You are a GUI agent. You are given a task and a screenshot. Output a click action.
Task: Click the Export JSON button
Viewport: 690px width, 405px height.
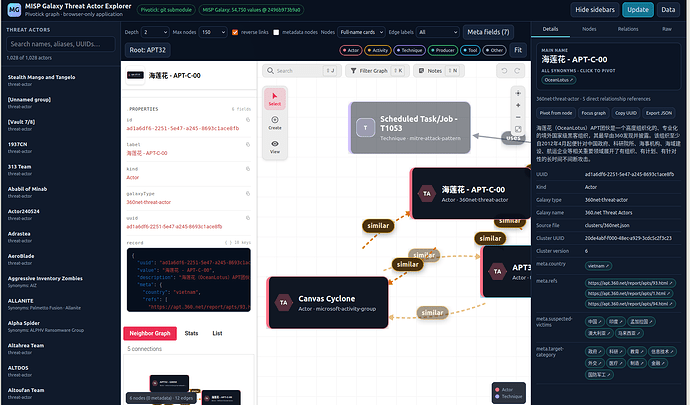coord(659,113)
